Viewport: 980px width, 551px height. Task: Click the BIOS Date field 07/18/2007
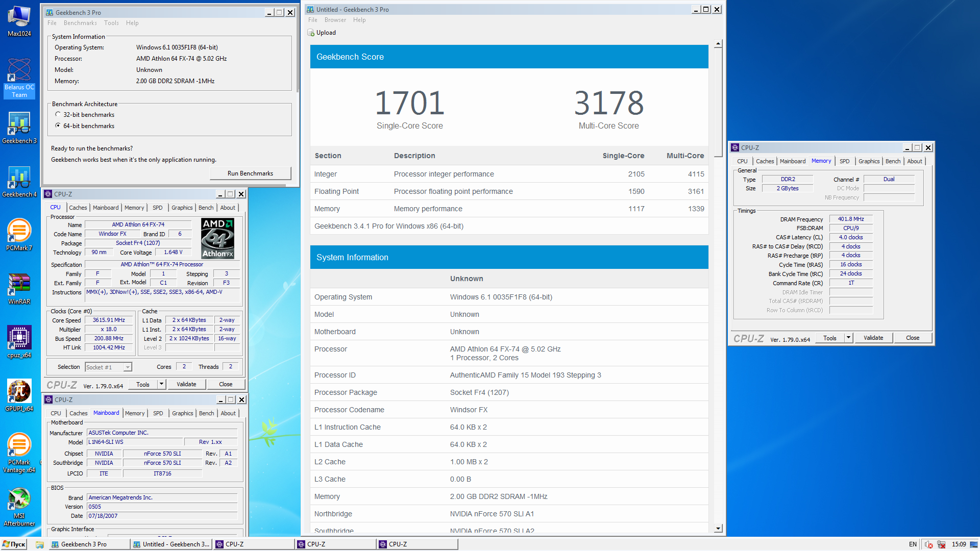coord(162,516)
